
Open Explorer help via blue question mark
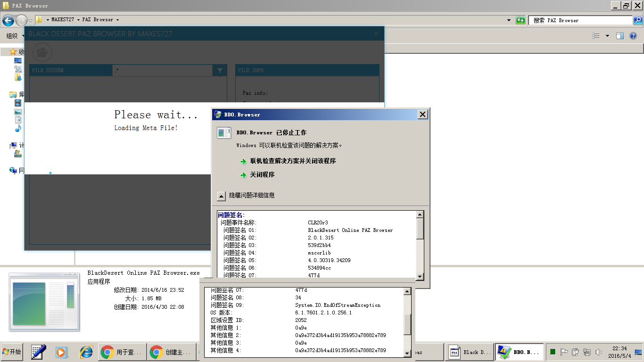(633, 36)
